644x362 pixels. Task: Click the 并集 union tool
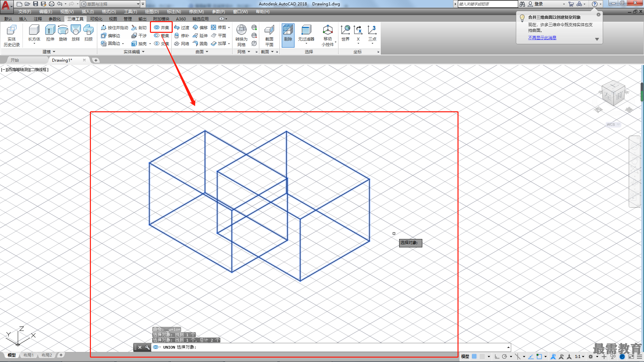pos(161,27)
